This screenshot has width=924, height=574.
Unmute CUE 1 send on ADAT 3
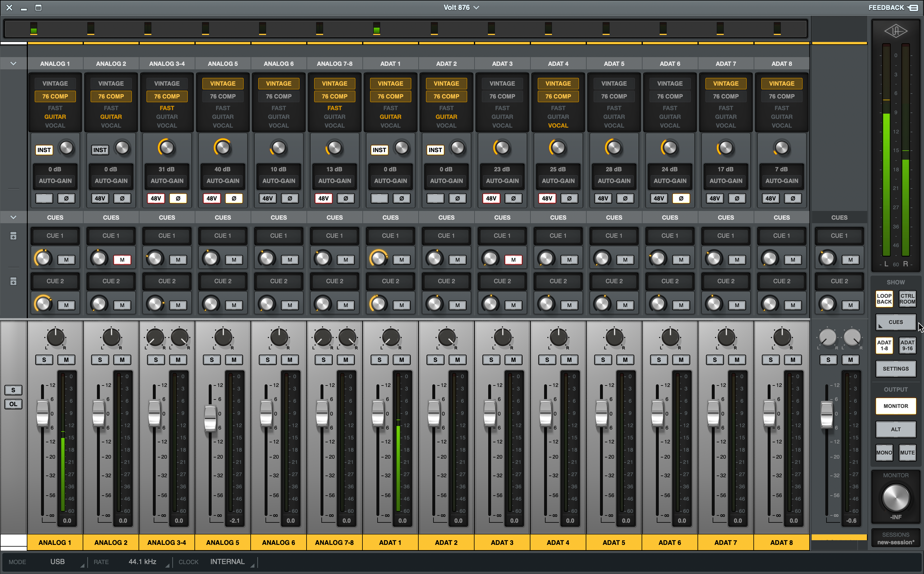(x=513, y=260)
